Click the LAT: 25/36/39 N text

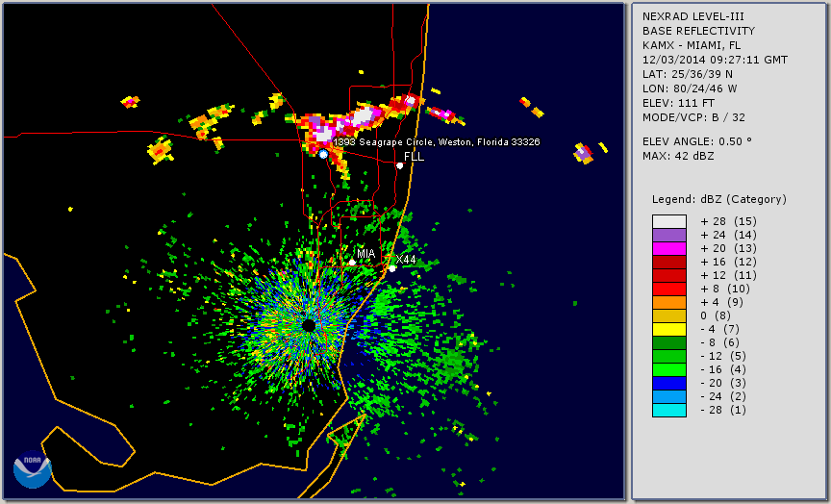coord(688,74)
